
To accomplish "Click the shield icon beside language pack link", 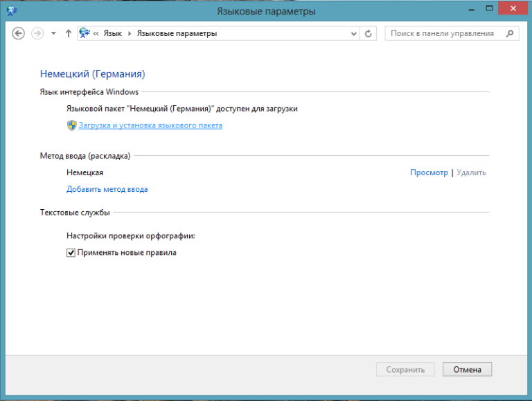I will (x=71, y=125).
